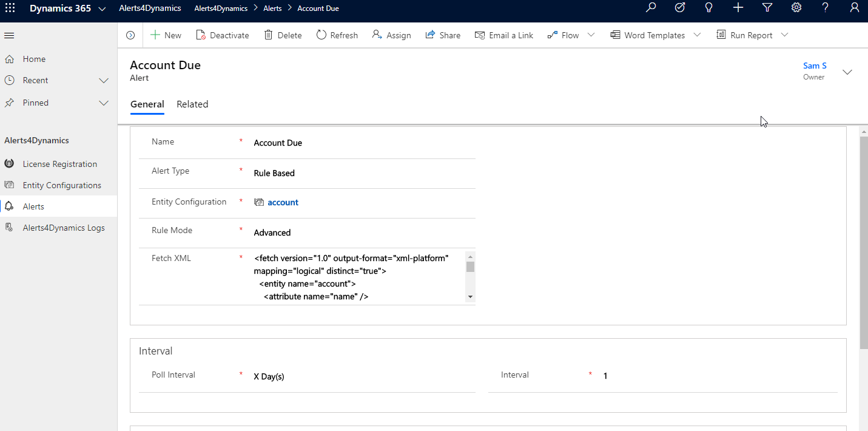Click the Interval section heading

coord(156,351)
